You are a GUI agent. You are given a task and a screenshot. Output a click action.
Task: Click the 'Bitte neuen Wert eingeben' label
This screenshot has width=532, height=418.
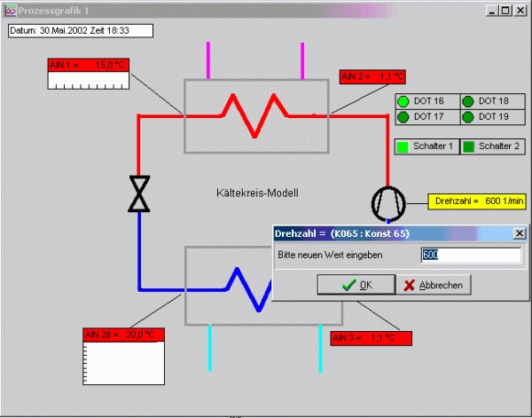[x=330, y=255]
